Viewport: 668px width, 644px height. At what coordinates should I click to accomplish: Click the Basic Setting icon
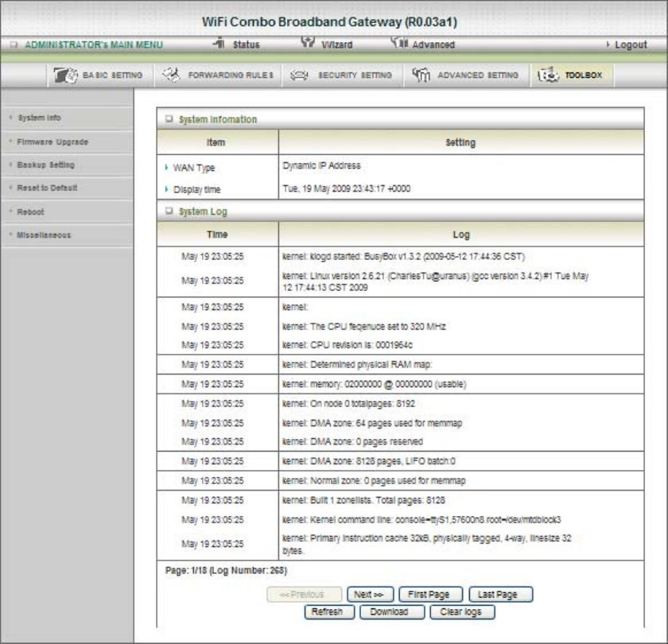coord(65,75)
